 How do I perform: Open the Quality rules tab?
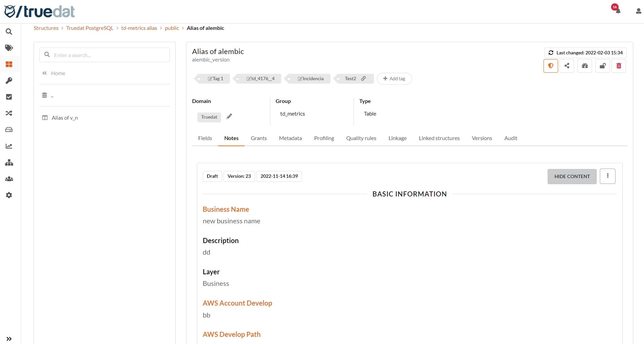pyautogui.click(x=361, y=138)
